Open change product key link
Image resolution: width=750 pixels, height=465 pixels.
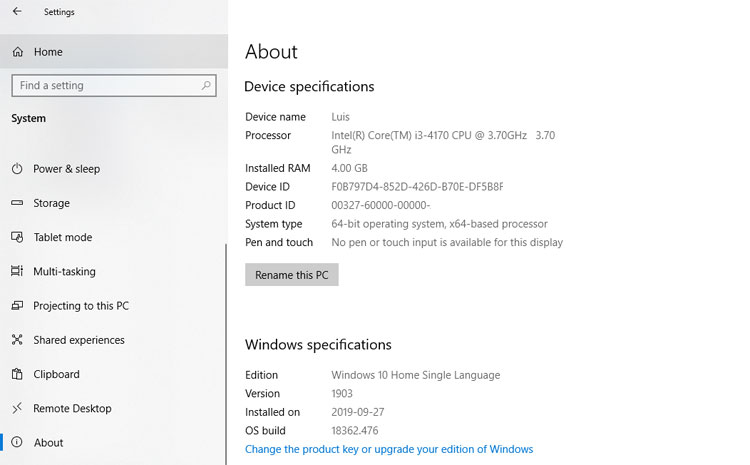389,449
